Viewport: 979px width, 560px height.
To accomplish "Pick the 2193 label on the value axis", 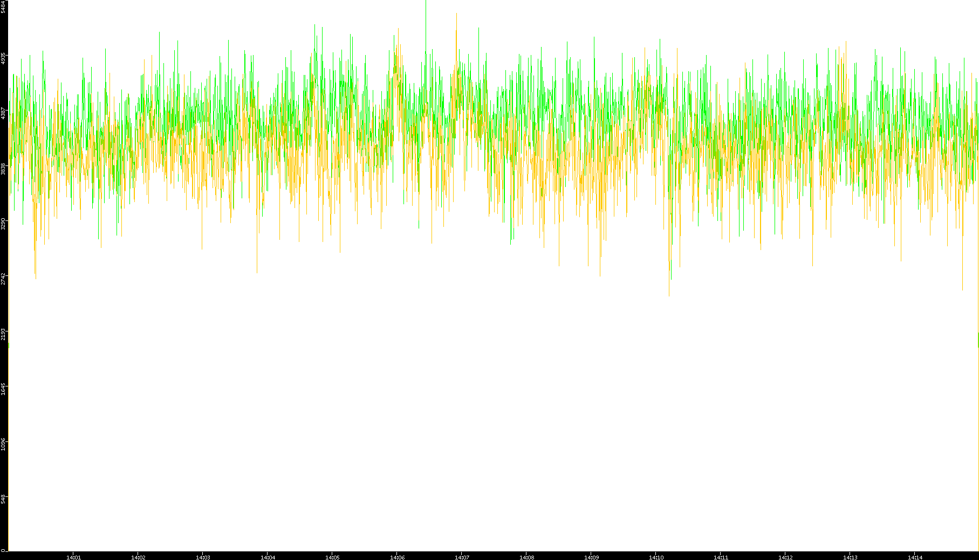I will click(4, 334).
